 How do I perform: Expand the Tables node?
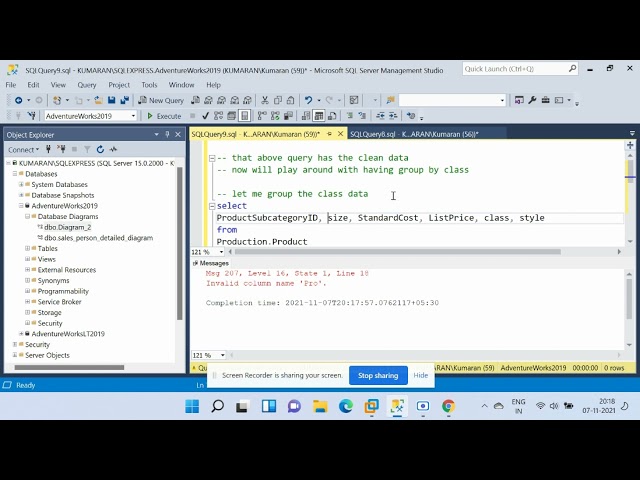coord(27,248)
